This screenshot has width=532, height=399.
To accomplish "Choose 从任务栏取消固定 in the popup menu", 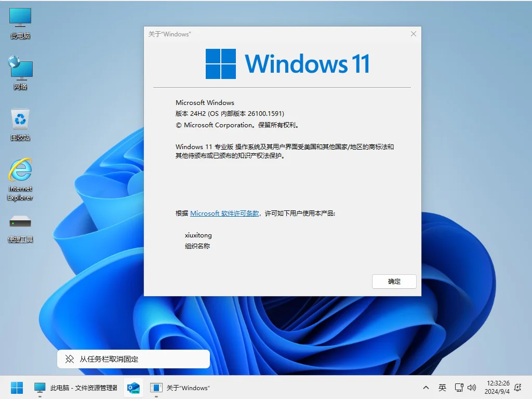I will [x=134, y=359].
